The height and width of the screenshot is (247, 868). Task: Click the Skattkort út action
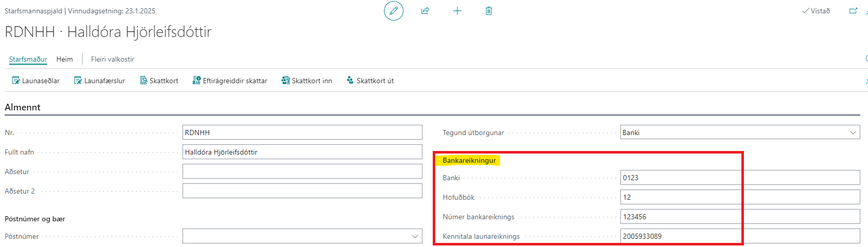370,81
